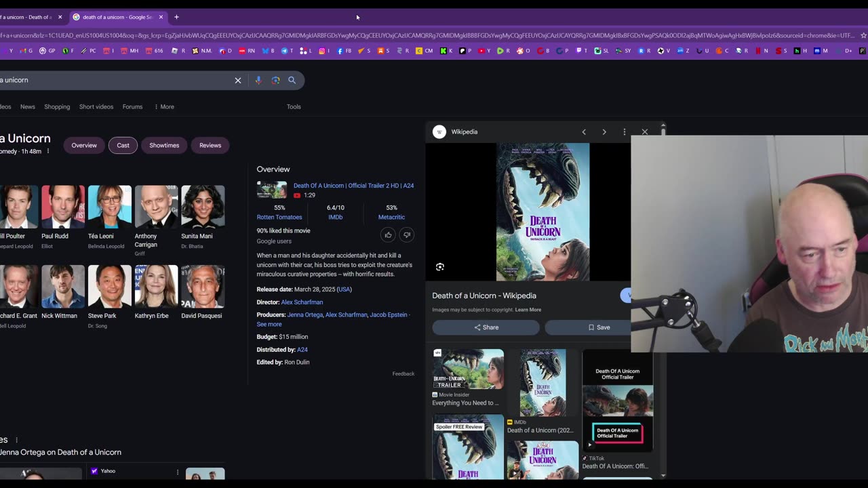This screenshot has width=868, height=488.
Task: Open the search Tools menu
Action: coord(294,106)
